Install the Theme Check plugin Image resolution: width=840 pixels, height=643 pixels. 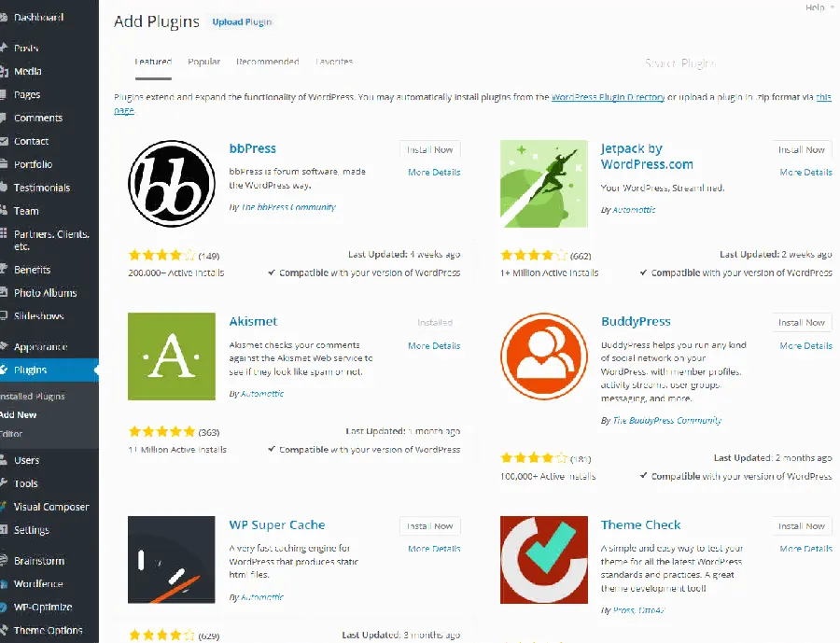pyautogui.click(x=802, y=526)
